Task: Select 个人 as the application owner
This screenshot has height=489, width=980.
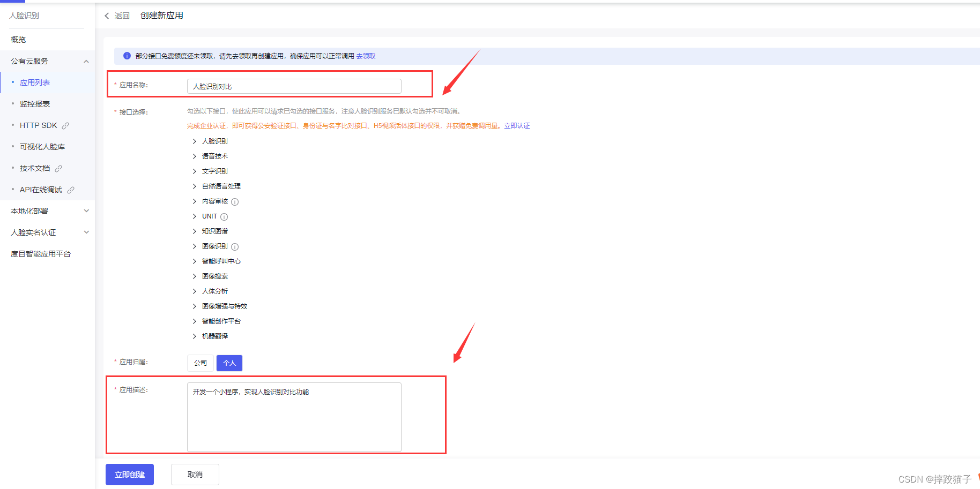Action: coord(229,363)
